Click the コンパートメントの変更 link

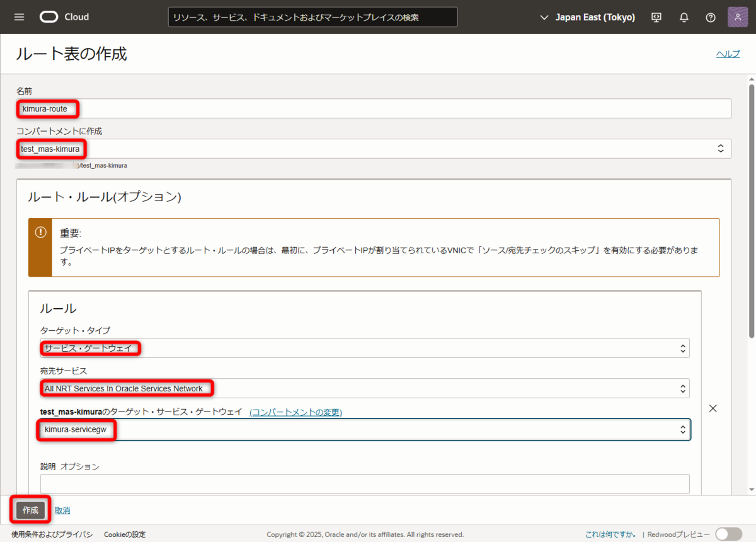coord(295,412)
